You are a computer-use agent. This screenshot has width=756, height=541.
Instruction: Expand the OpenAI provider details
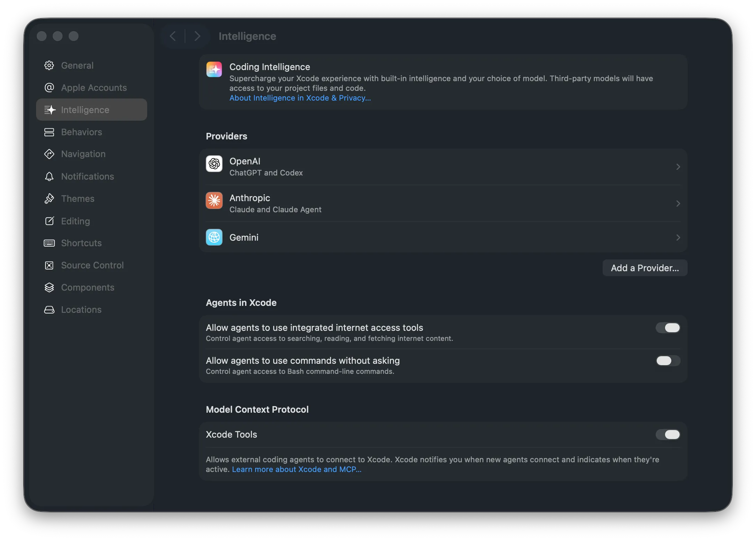(x=679, y=166)
